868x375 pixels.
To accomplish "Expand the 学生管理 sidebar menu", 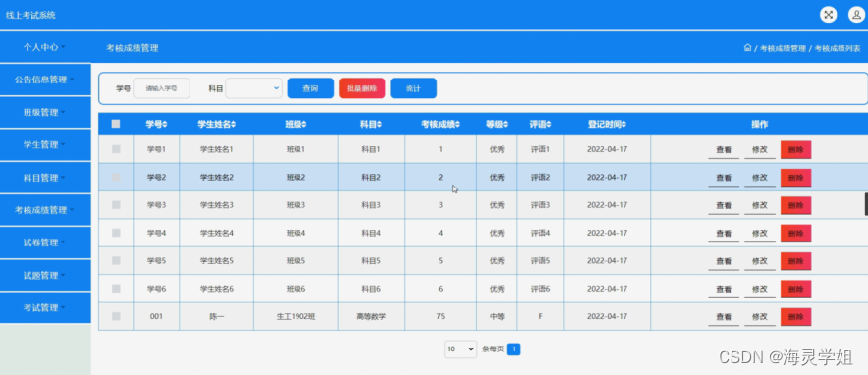I will 44,145.
